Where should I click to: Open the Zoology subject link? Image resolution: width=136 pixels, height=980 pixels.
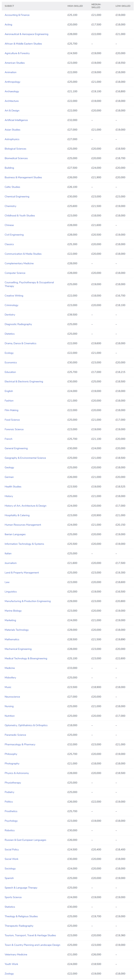click(x=9, y=973)
